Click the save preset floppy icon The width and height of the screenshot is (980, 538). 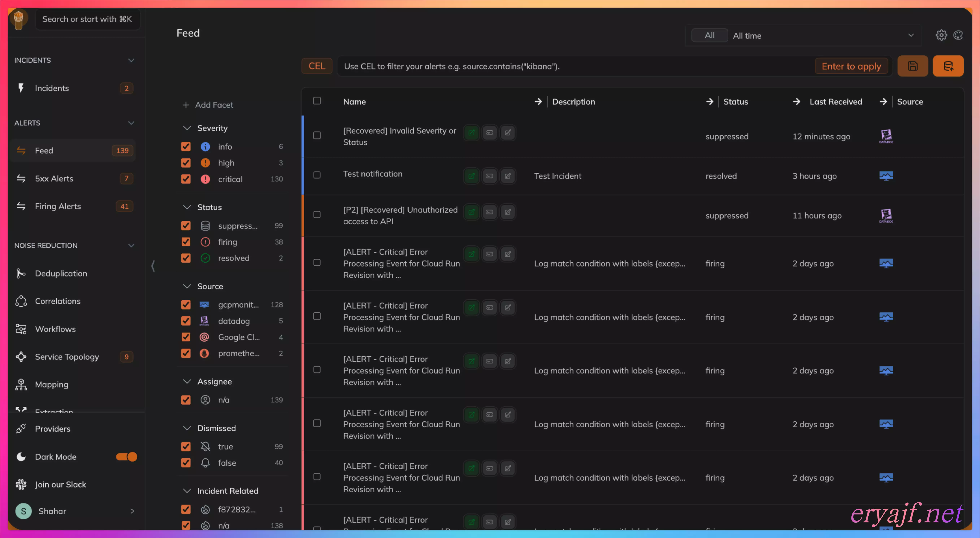click(x=912, y=66)
